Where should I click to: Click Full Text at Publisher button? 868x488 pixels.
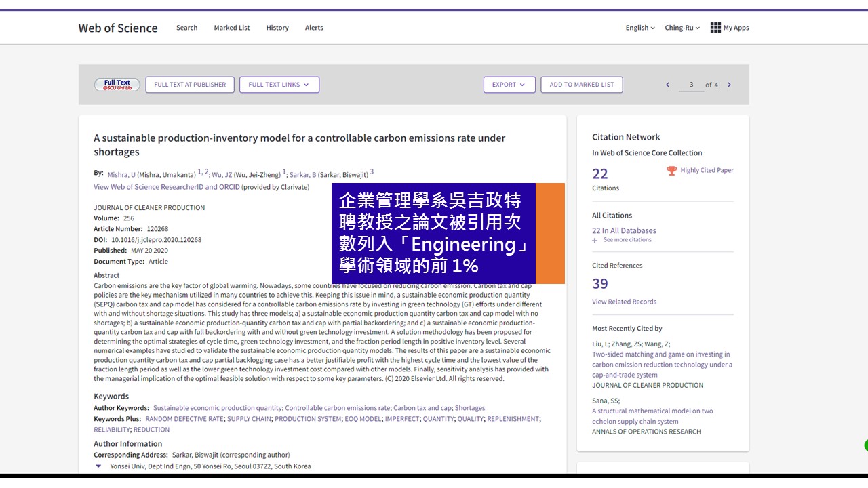click(190, 85)
